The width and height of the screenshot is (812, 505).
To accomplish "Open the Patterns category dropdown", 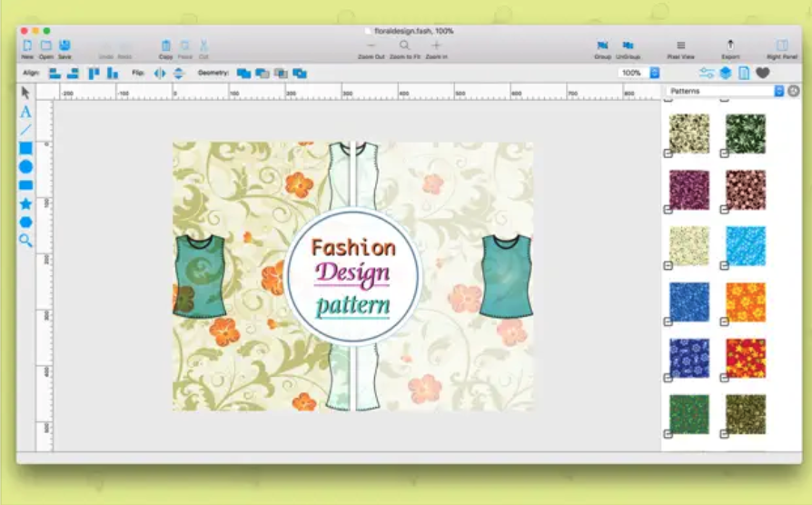I will (778, 91).
